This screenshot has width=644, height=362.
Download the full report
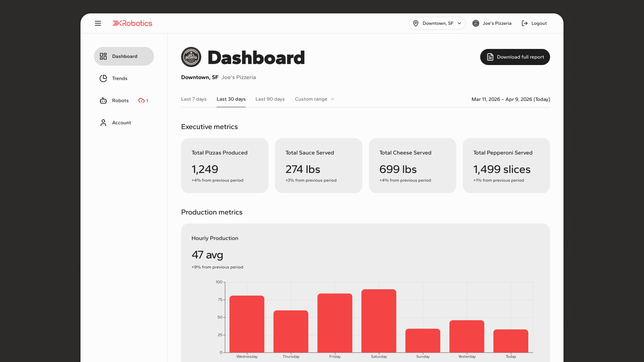point(515,57)
